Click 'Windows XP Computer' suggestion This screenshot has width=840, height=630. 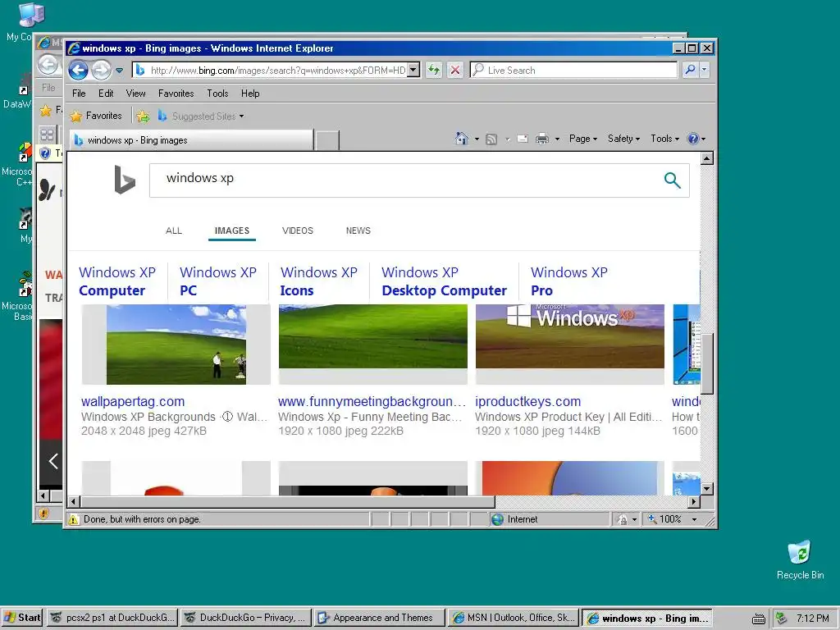(x=117, y=281)
